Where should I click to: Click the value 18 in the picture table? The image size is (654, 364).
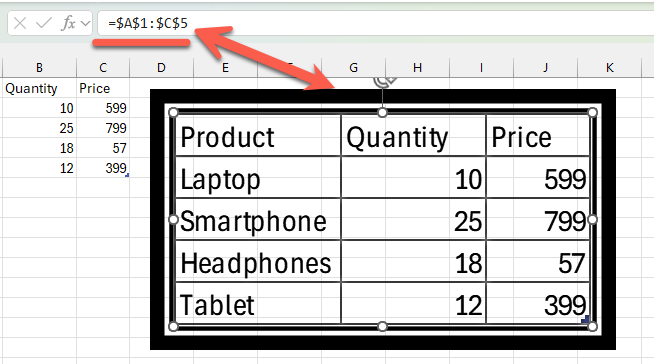click(x=468, y=263)
